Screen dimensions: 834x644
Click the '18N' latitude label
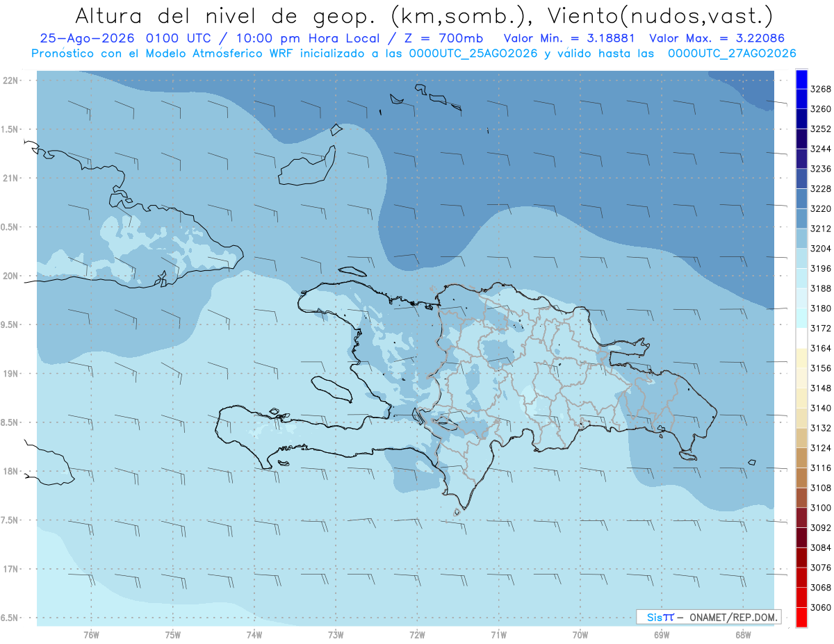pos(10,471)
